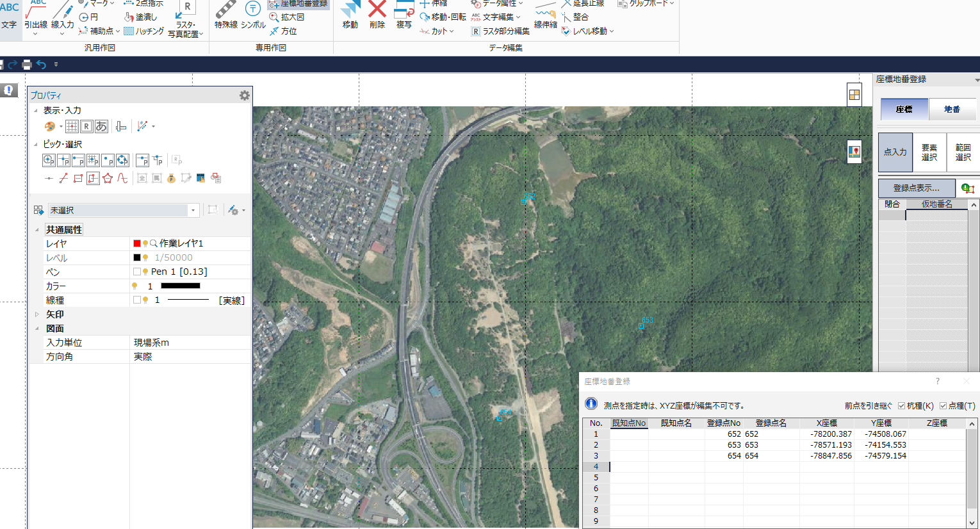Toggle the 点種(T) checkbox
Screen dimensions: 980x529
pos(943,405)
